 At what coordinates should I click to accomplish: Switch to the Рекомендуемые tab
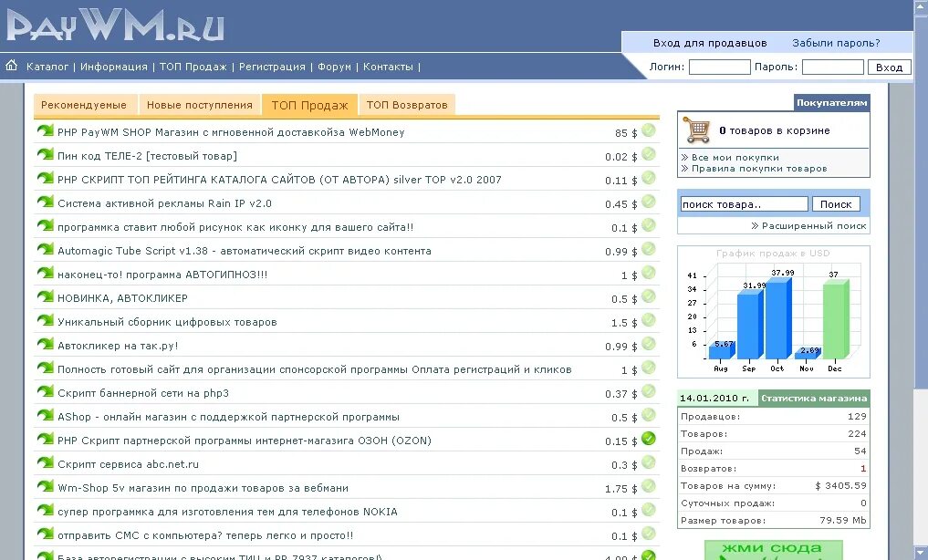tap(84, 105)
